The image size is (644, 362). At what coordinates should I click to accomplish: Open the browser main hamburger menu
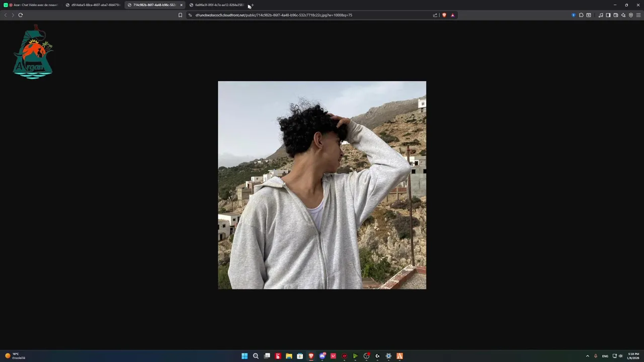coord(638,15)
